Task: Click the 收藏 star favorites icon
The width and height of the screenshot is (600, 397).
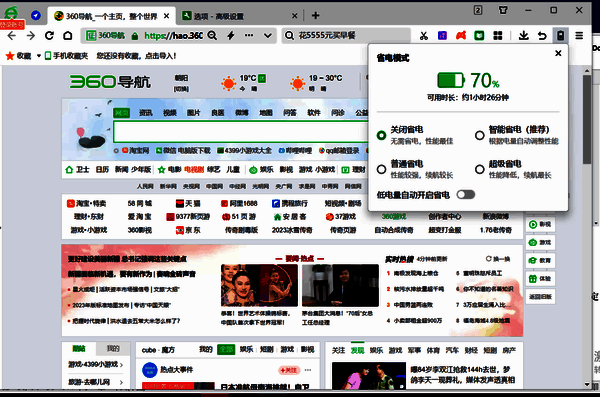Action: 10,56
